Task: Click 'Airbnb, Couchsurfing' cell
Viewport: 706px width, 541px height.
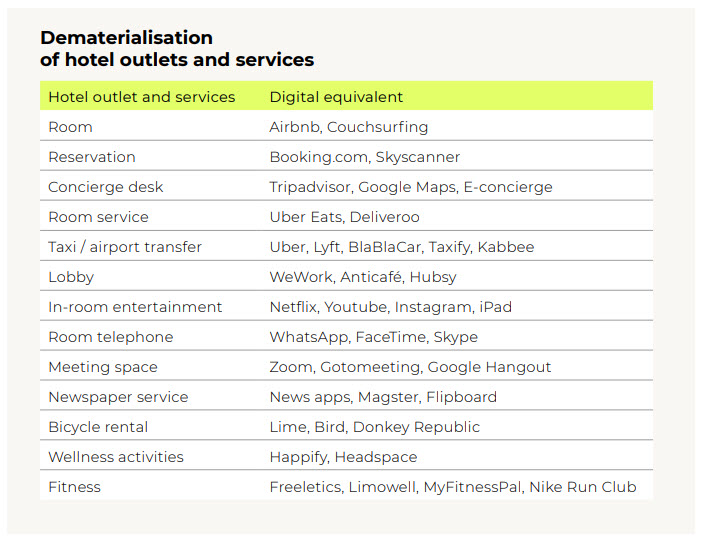Action: tap(348, 127)
